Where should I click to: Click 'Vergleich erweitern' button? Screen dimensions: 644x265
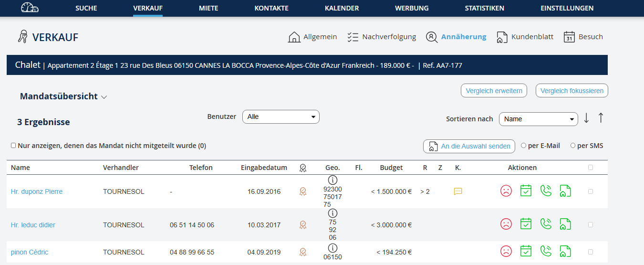pyautogui.click(x=494, y=91)
